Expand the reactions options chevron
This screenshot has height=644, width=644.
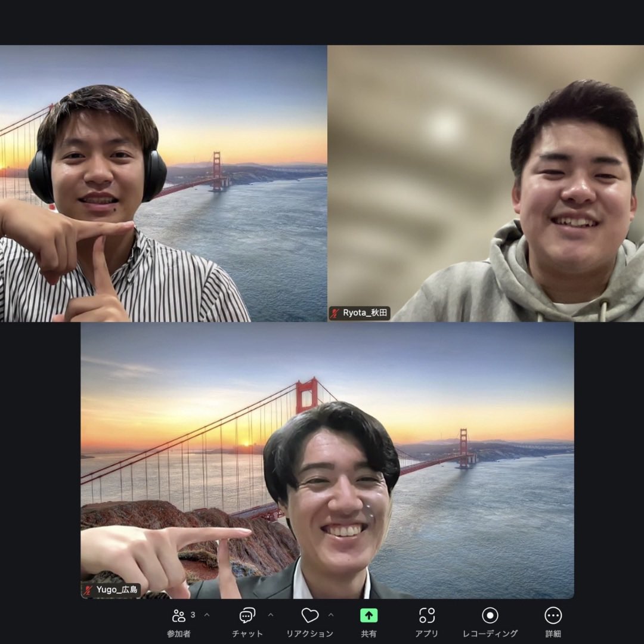click(331, 615)
